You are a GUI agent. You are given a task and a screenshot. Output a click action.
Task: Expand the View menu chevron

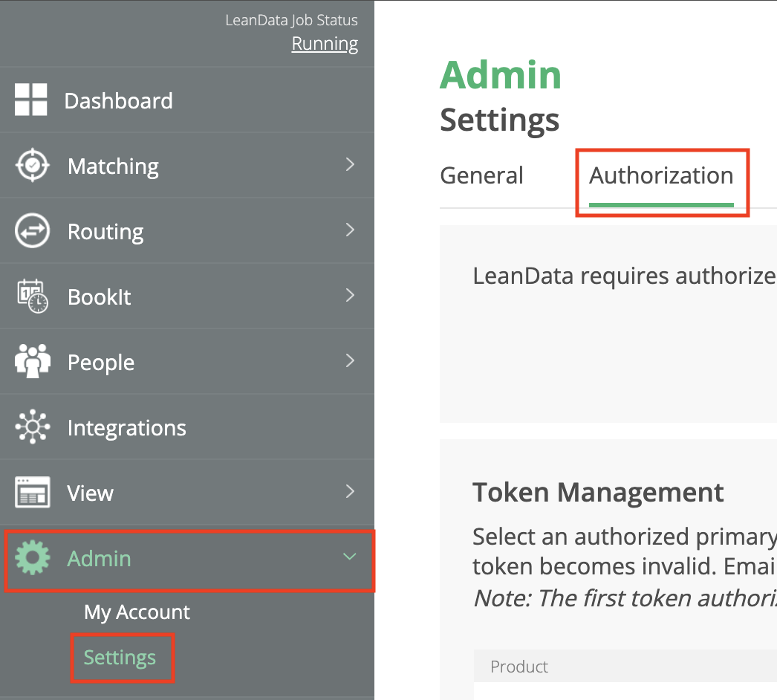[x=350, y=491]
